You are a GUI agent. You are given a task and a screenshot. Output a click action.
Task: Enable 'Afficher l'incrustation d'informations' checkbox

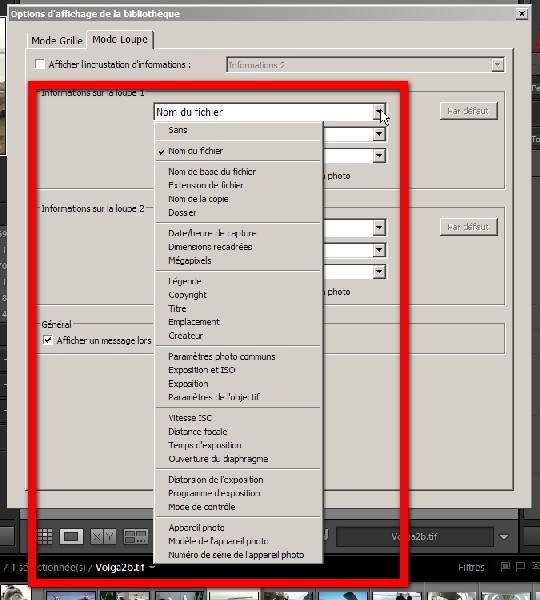coord(40,64)
